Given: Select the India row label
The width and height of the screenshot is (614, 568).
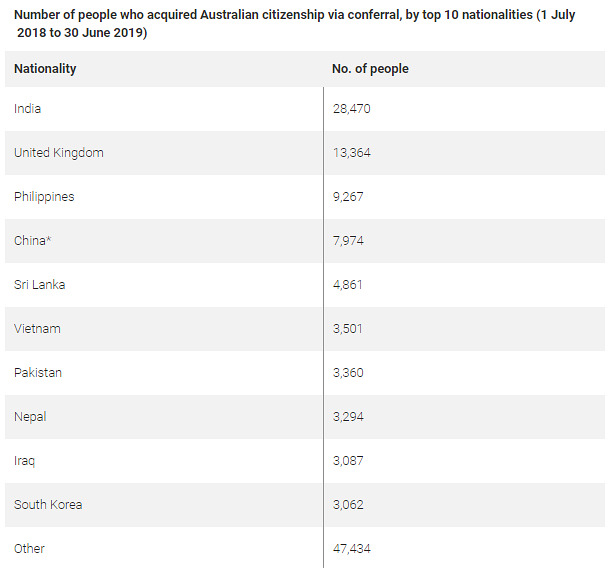Looking at the screenshot, I should tap(27, 108).
